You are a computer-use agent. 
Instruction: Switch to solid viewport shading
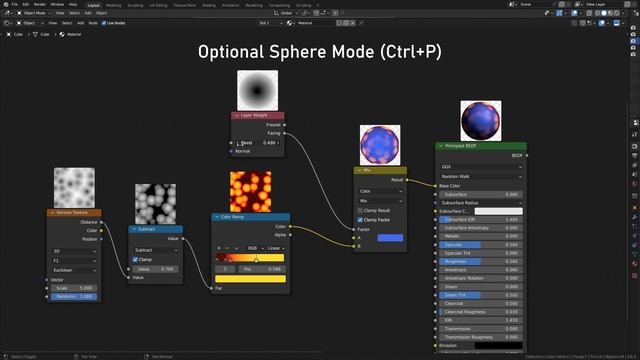pyautogui.click(x=604, y=13)
